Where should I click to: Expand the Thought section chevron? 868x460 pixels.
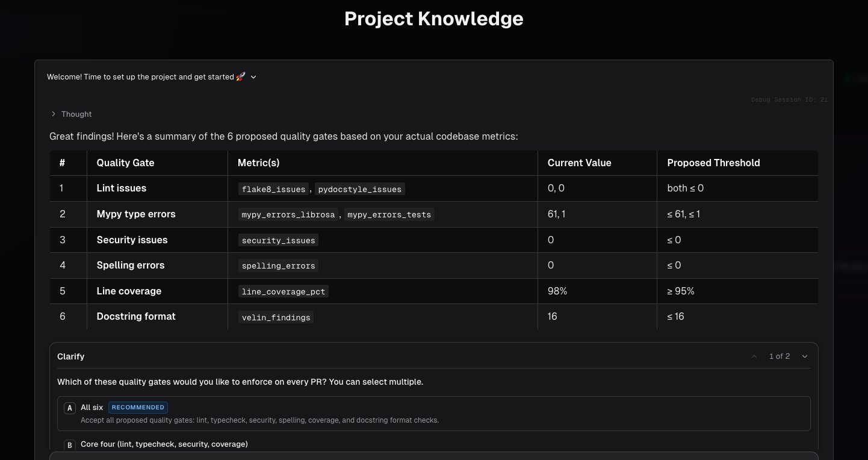pos(54,114)
